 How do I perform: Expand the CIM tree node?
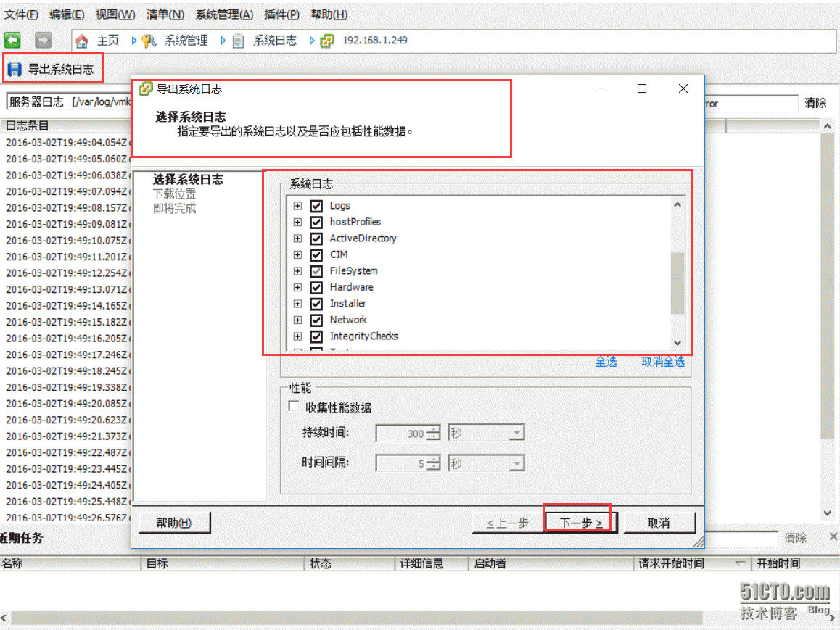pos(297,254)
